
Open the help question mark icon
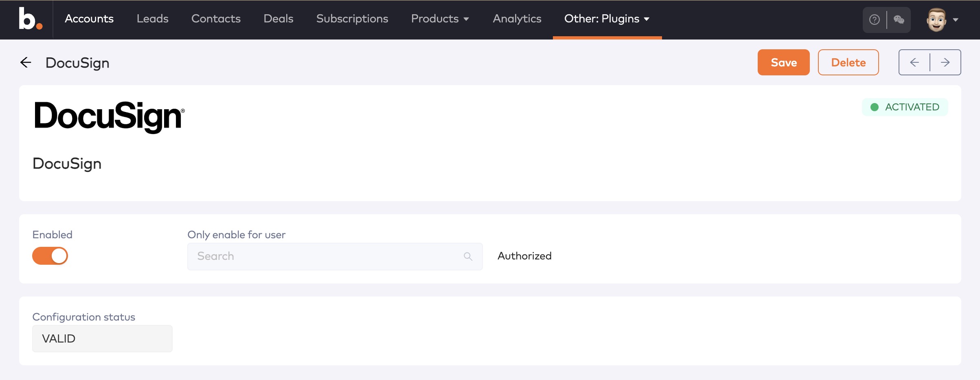pyautogui.click(x=874, y=20)
